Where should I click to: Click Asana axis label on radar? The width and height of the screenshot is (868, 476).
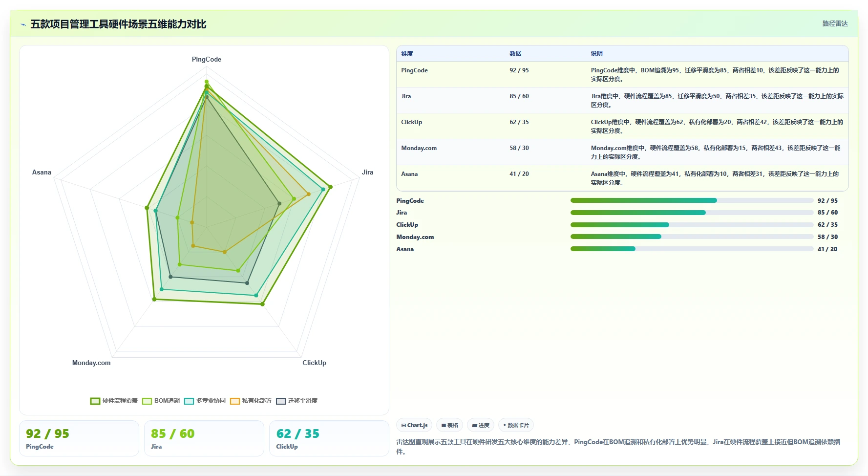click(x=42, y=173)
